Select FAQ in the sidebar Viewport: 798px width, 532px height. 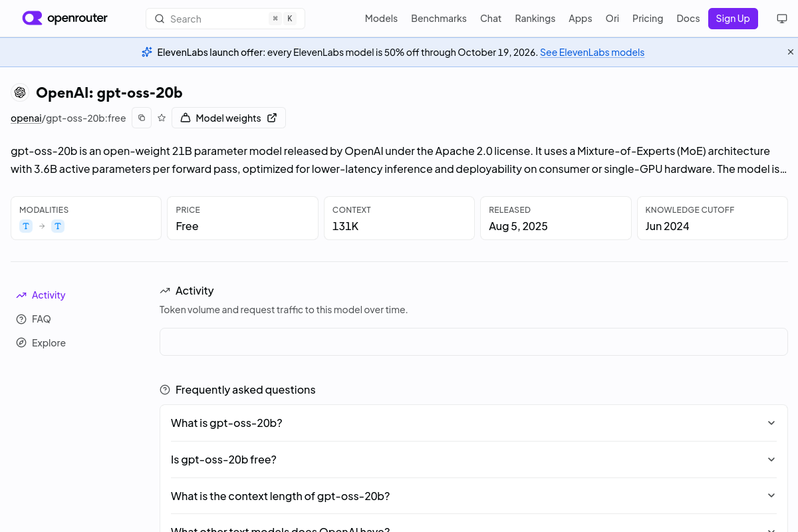(x=41, y=319)
